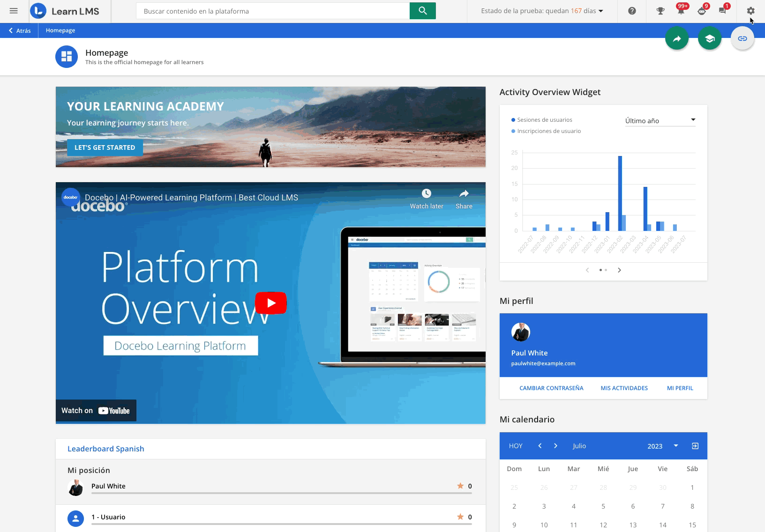This screenshot has width=765, height=532.
Task: Select calendar day 13
Action: point(633,525)
